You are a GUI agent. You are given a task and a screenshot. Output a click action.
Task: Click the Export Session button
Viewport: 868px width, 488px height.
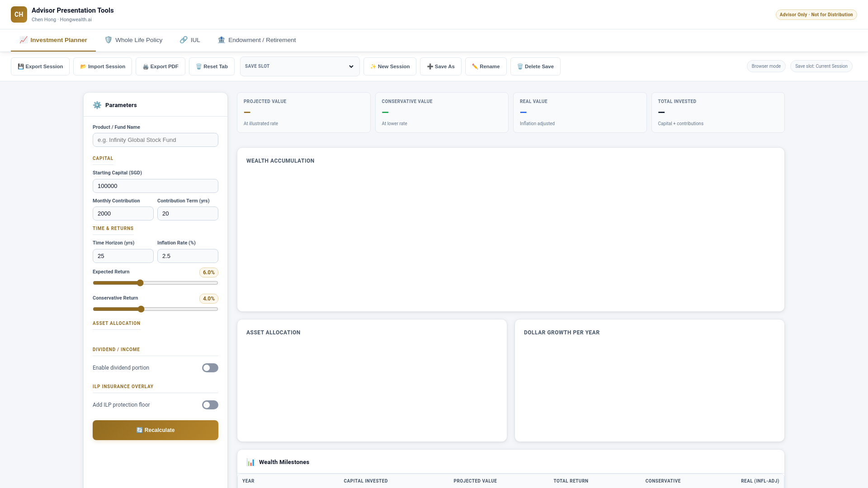40,66
